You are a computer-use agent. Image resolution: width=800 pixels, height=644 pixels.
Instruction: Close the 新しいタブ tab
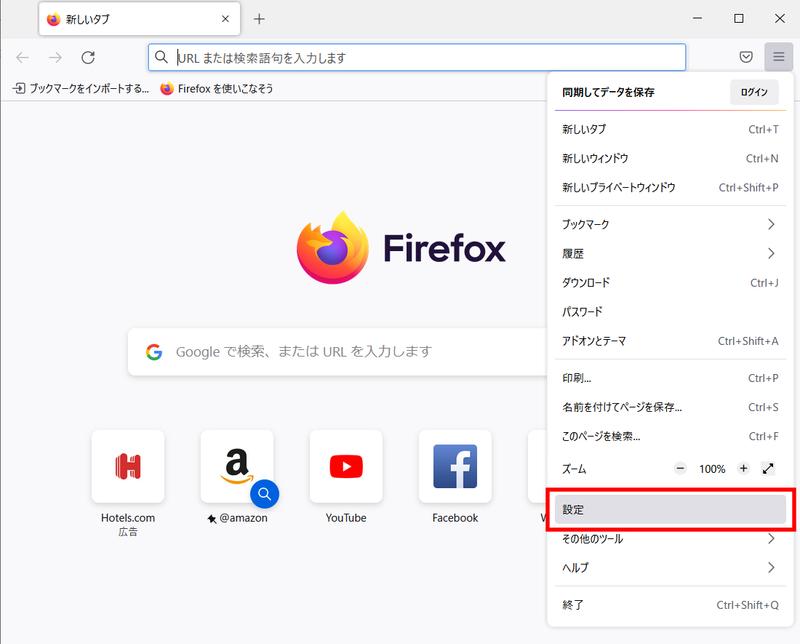coord(225,19)
